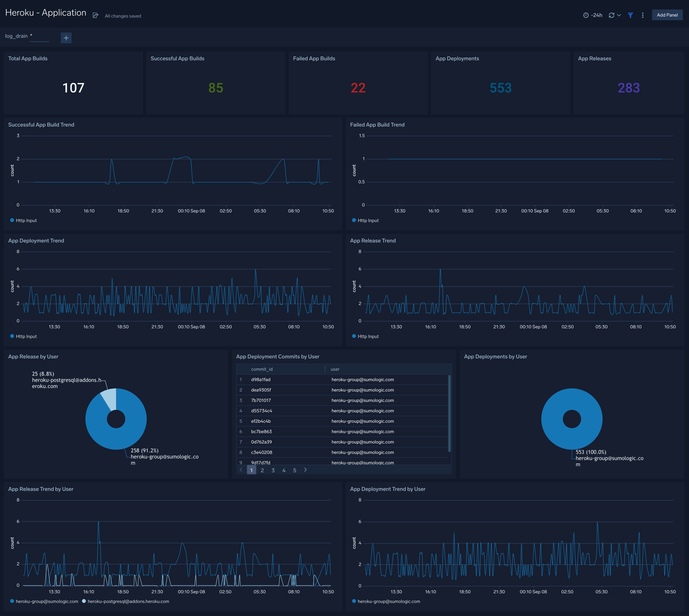Viewport: 689px width, 616px height.
Task: Switch to page 2 of the commits table
Action: pos(262,470)
